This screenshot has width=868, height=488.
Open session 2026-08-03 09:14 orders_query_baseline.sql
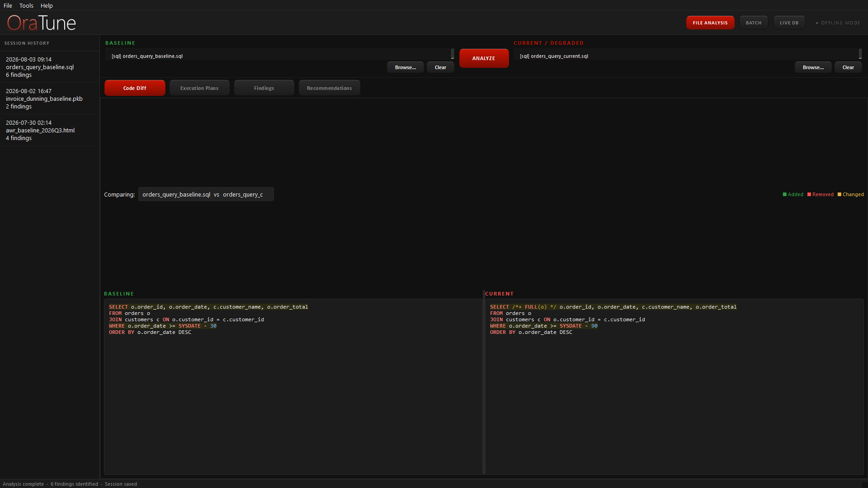[x=50, y=67]
